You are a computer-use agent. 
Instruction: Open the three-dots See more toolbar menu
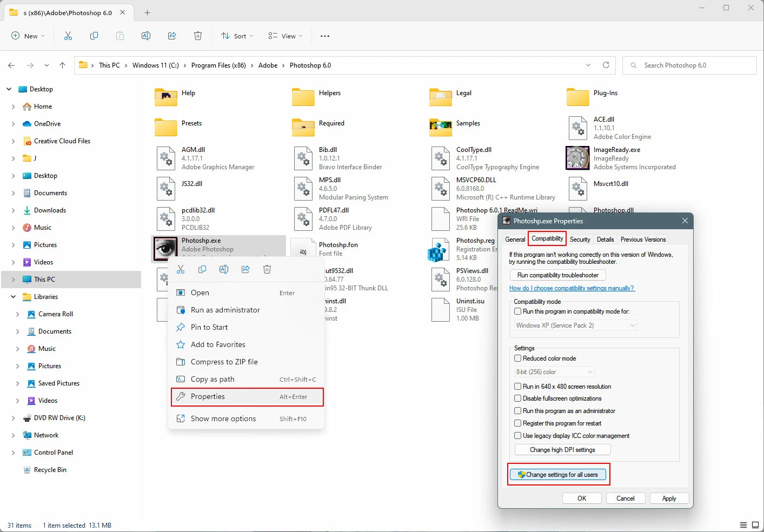(x=325, y=36)
